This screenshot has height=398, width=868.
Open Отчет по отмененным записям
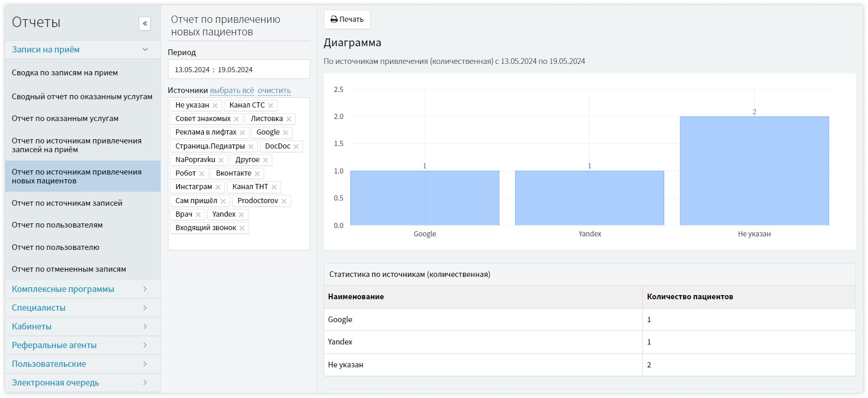(69, 269)
